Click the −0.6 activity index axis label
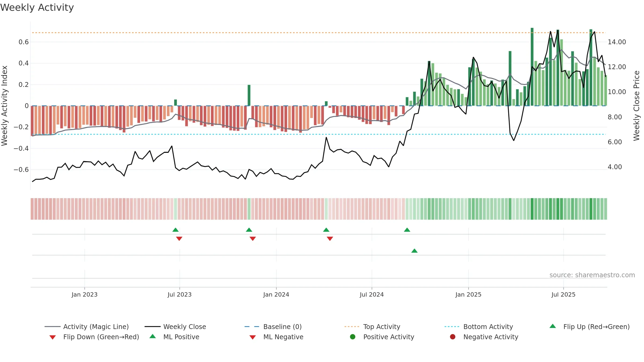Viewport: 644px width, 362px height. pyautogui.click(x=21, y=170)
